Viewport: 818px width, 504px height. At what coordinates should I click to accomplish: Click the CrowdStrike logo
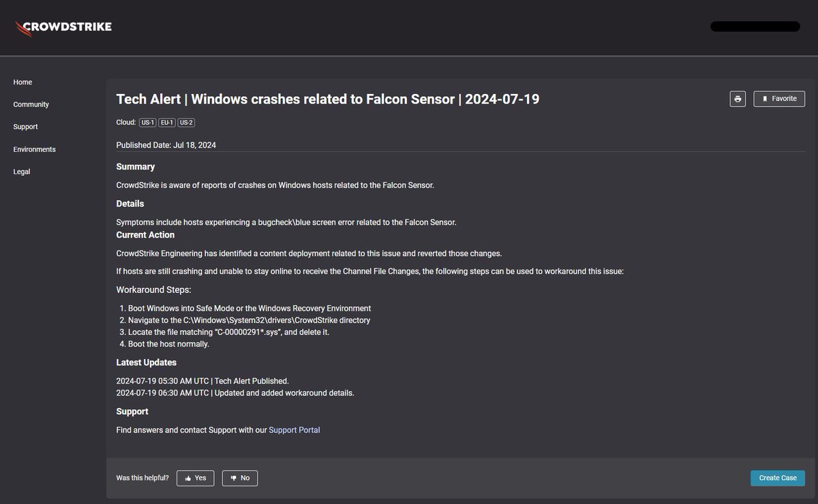pos(63,27)
